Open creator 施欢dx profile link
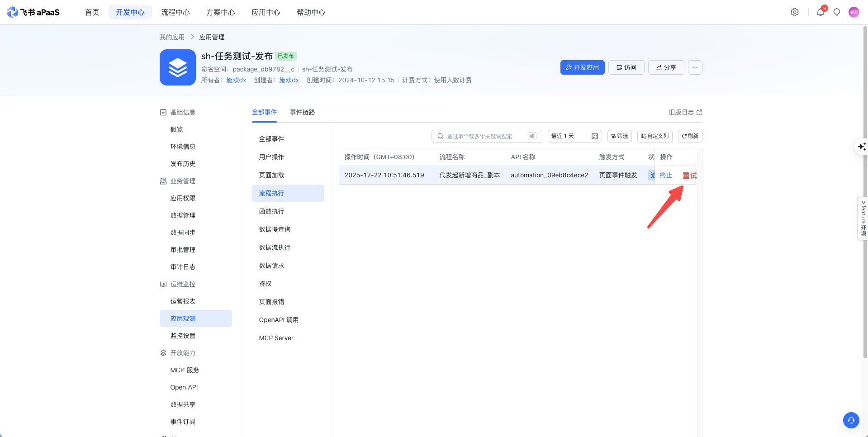The width and height of the screenshot is (868, 437). 289,80
